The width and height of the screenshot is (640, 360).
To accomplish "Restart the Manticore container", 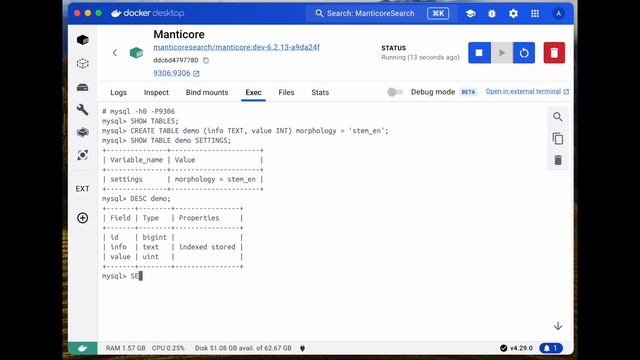I will coord(524,53).
